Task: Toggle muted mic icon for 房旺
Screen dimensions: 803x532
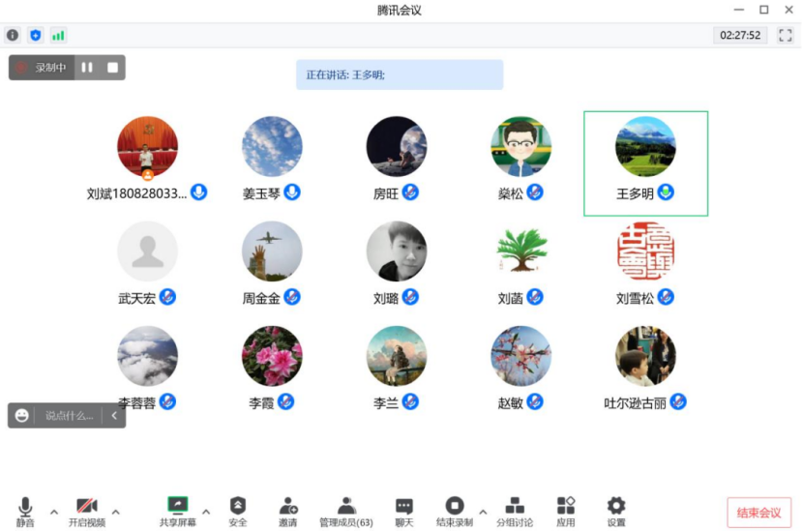Action: [x=410, y=192]
